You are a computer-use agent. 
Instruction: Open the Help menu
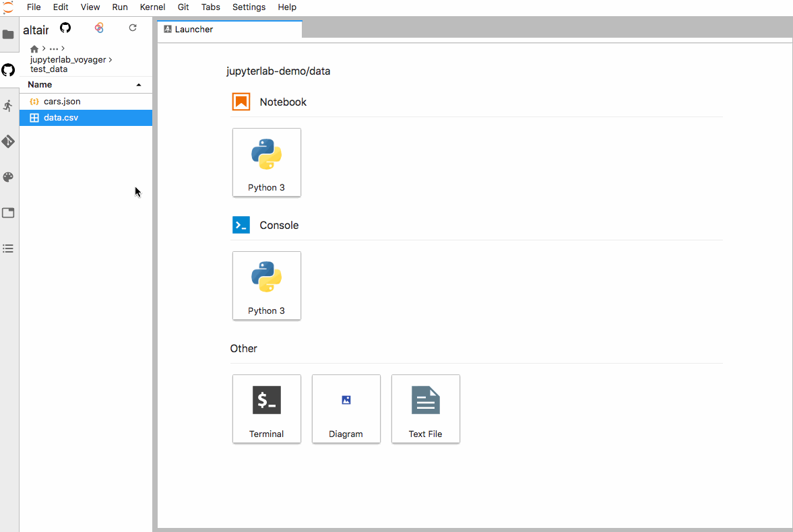287,7
